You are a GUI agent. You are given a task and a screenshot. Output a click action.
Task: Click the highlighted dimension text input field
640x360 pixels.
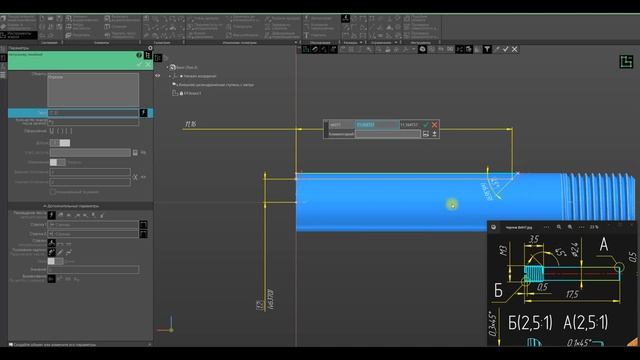click(93, 113)
